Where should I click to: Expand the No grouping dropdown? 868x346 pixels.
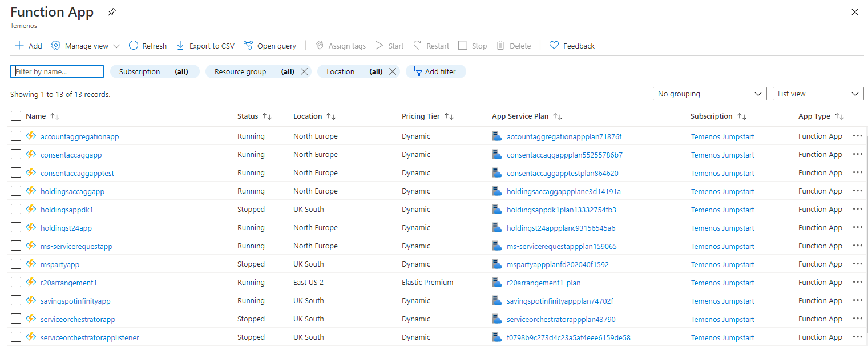pyautogui.click(x=709, y=94)
